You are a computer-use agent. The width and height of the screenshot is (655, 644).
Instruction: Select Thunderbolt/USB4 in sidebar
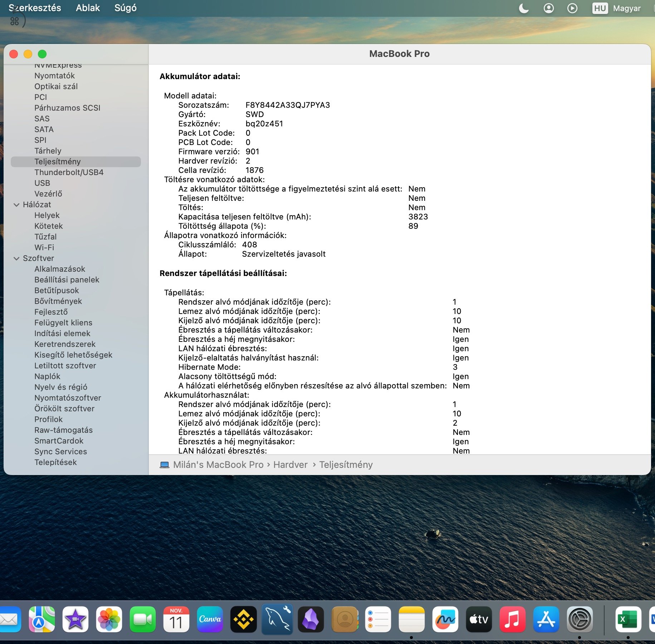pyautogui.click(x=69, y=173)
